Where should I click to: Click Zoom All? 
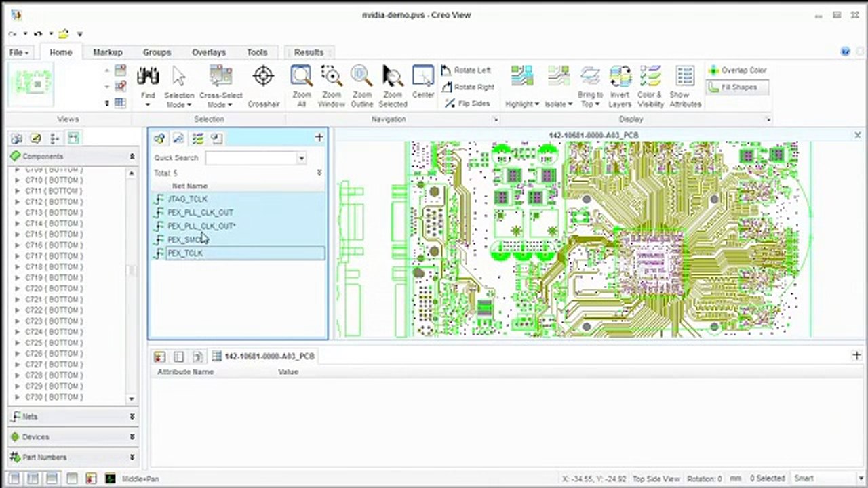301,76
